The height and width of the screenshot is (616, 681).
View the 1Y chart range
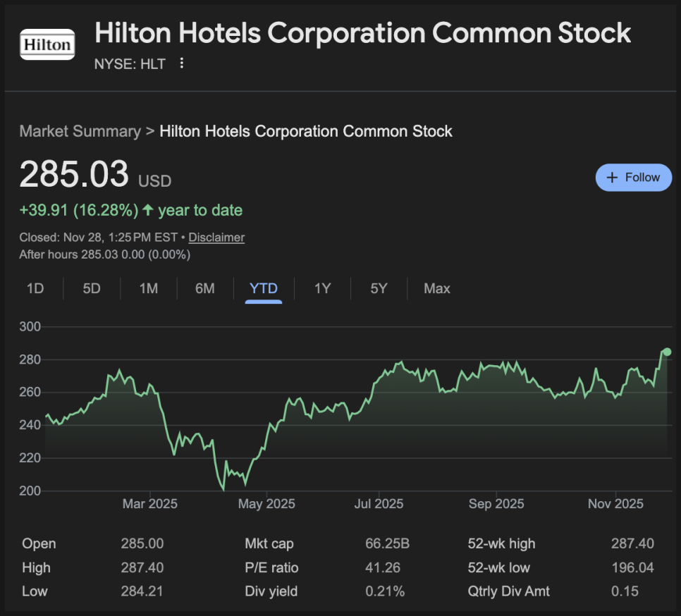tap(322, 288)
